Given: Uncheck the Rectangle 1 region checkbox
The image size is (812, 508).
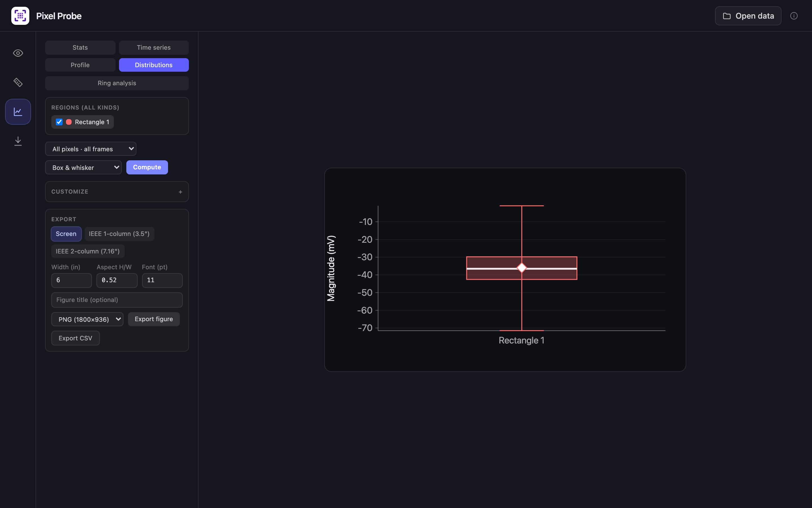Looking at the screenshot, I should 59,122.
